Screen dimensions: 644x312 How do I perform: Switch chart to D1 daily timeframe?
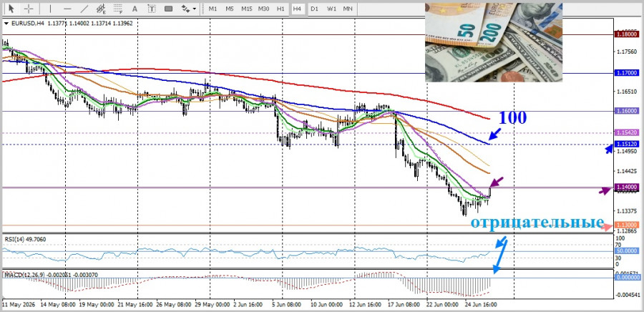click(x=314, y=9)
